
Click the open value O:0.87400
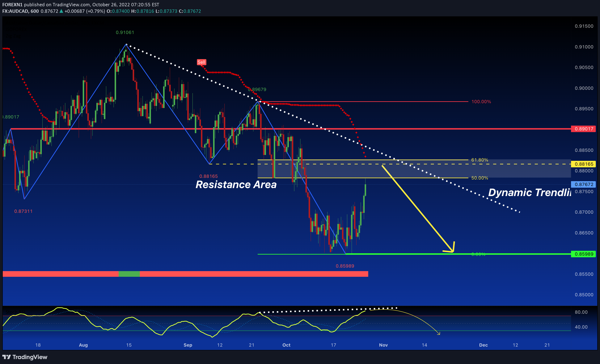(x=118, y=11)
